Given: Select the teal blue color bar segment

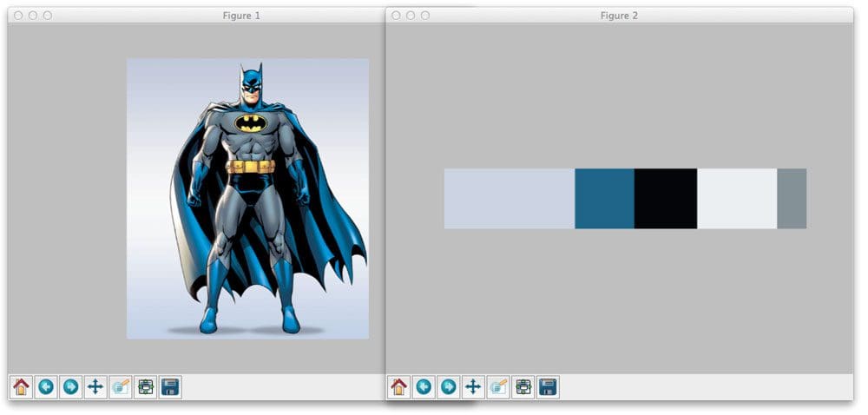Looking at the screenshot, I should 604,199.
